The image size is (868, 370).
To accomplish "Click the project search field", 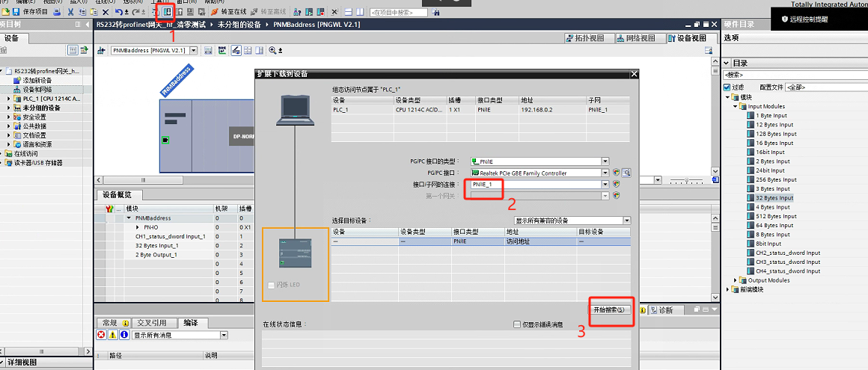I will click(x=399, y=12).
